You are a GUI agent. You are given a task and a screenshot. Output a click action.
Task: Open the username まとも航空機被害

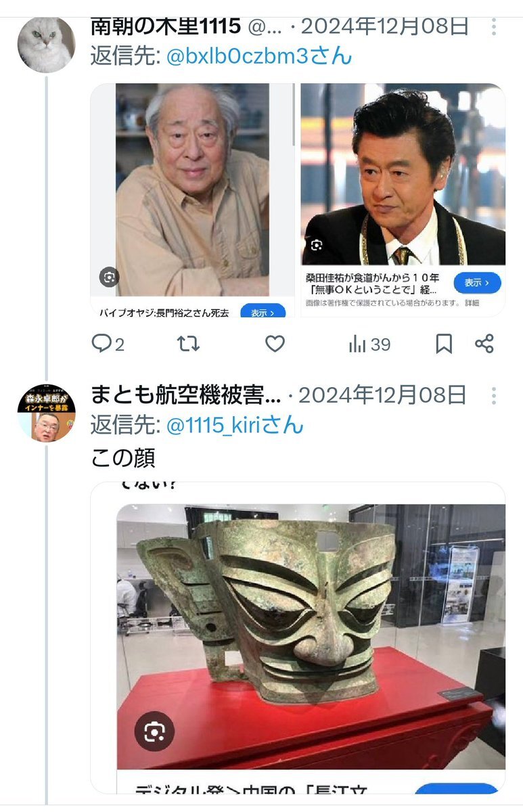[186, 394]
